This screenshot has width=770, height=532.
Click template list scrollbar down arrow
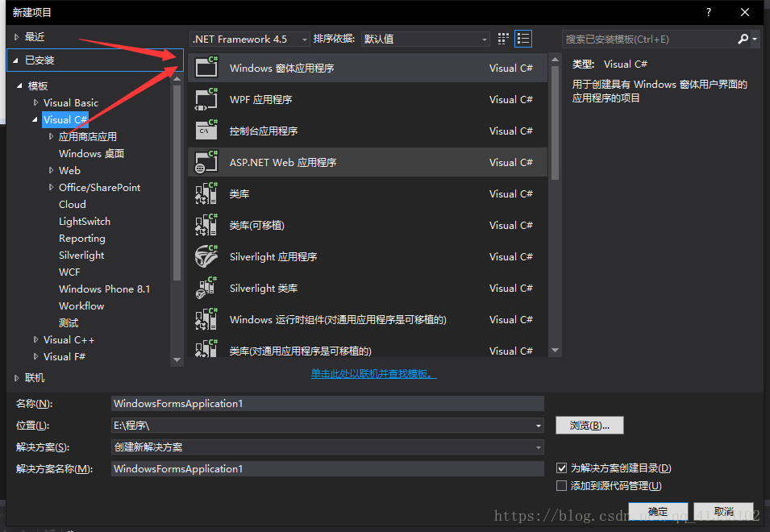[x=555, y=350]
